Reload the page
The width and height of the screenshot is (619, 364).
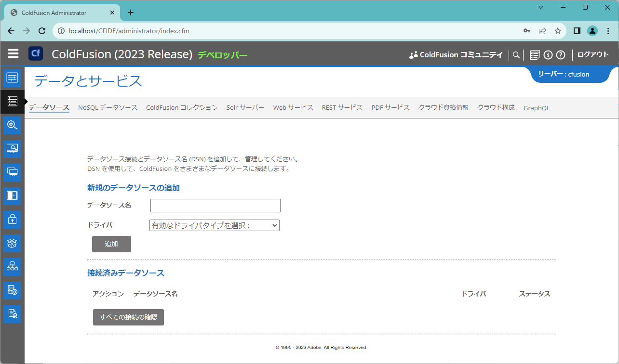[x=42, y=31]
